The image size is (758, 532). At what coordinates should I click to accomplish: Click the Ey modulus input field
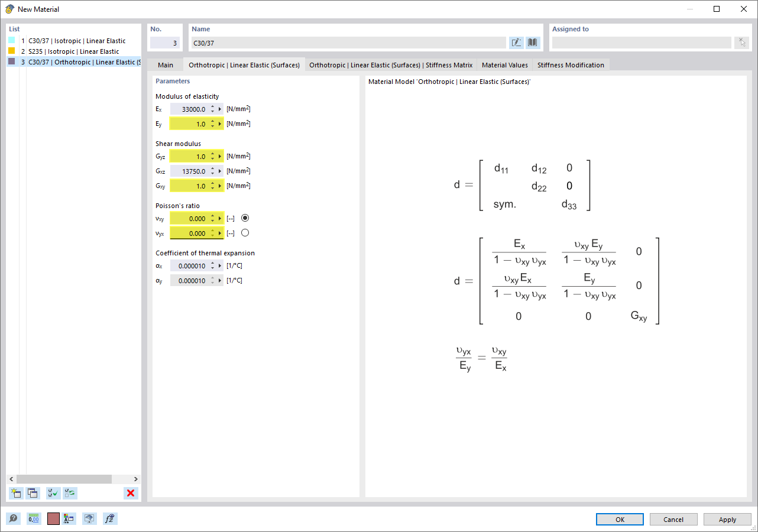click(189, 124)
